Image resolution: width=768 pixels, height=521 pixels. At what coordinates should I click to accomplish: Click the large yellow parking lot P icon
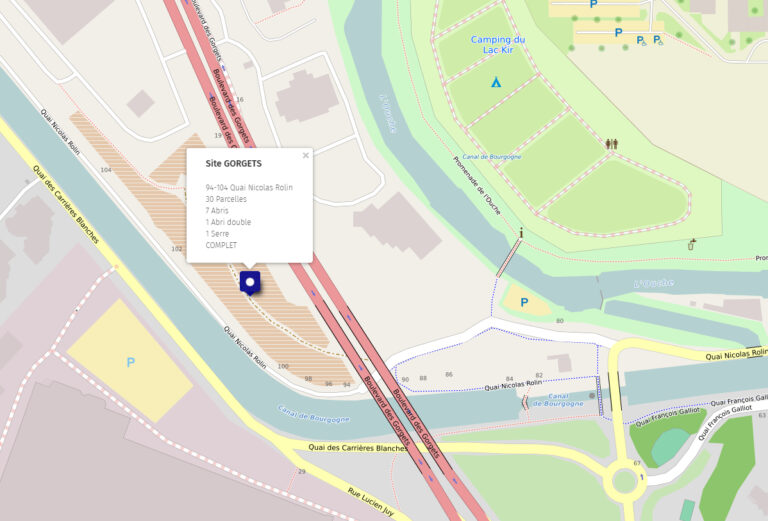click(x=130, y=362)
